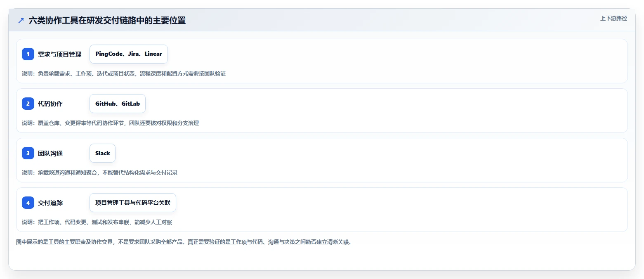
Task: Click the 代码协作 heading
Action: pos(50,104)
